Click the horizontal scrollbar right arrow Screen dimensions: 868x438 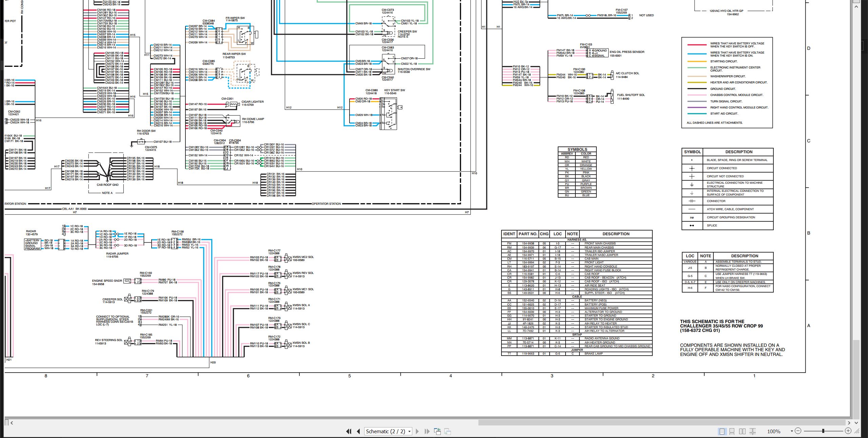coord(849,423)
